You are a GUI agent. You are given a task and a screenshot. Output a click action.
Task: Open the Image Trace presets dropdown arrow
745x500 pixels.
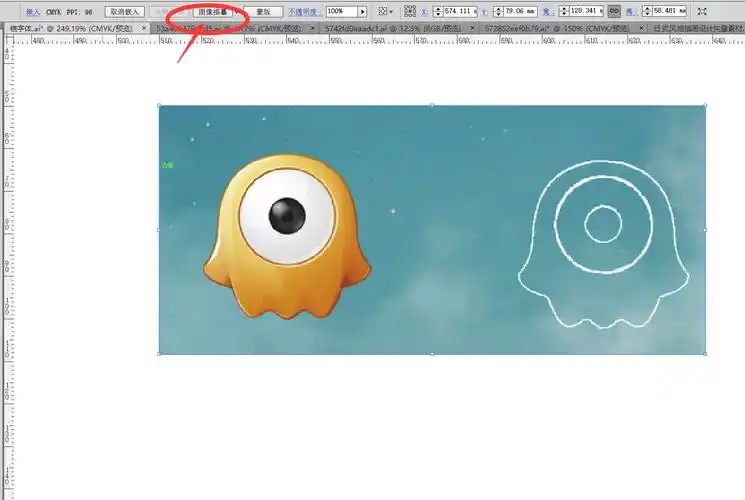click(235, 12)
